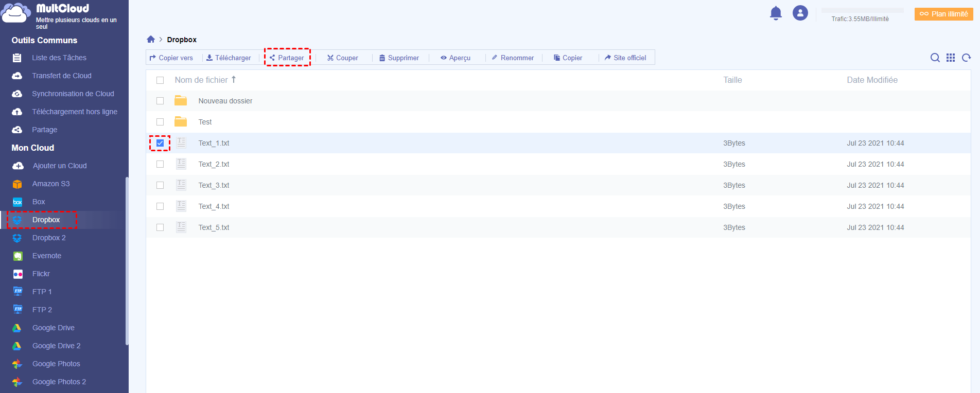Click the Synchronisation de Cloud icon

(x=17, y=94)
